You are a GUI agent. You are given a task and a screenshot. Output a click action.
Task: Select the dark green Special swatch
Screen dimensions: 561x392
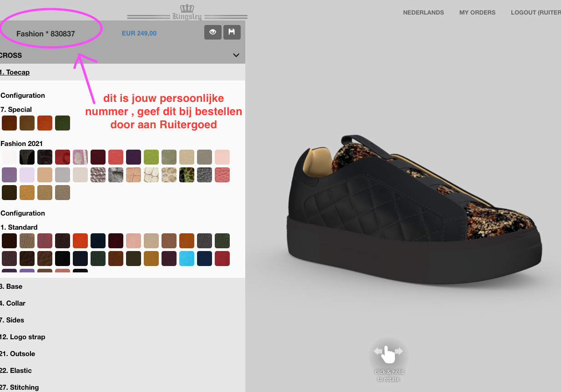coord(63,123)
